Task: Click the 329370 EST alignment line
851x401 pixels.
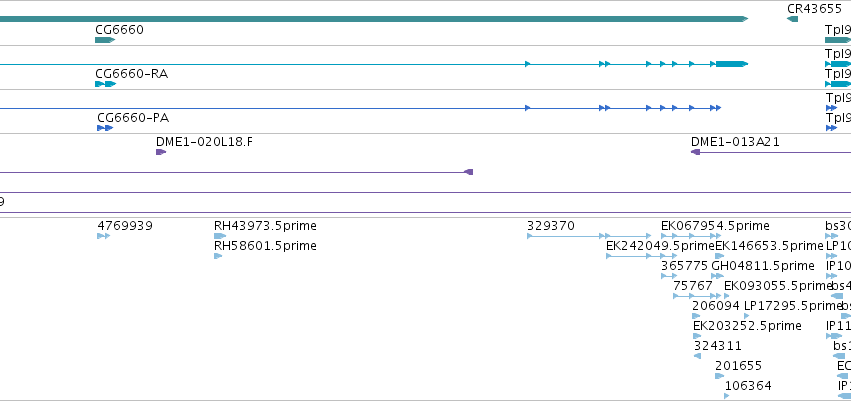Action: click(x=588, y=236)
